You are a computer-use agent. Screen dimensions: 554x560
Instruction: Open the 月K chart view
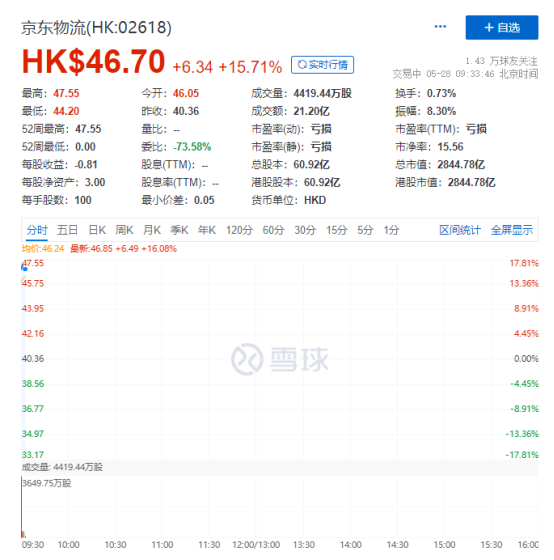152,230
